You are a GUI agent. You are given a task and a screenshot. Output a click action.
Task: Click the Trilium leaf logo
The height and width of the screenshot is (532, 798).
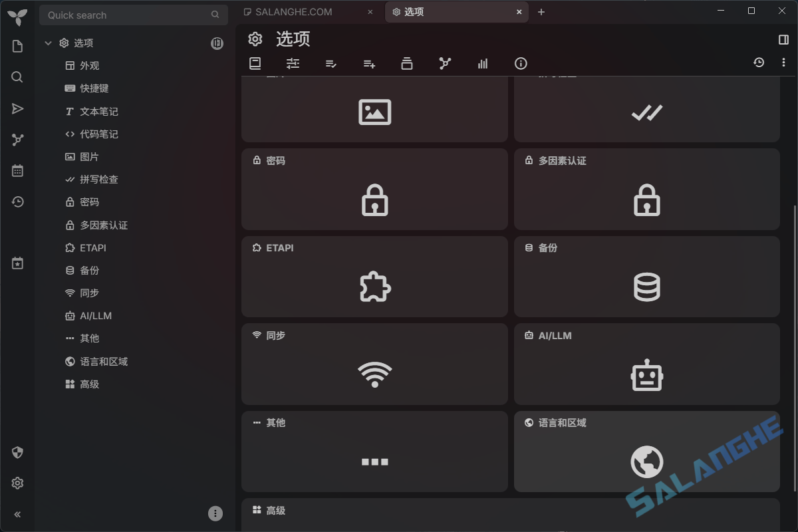17,19
